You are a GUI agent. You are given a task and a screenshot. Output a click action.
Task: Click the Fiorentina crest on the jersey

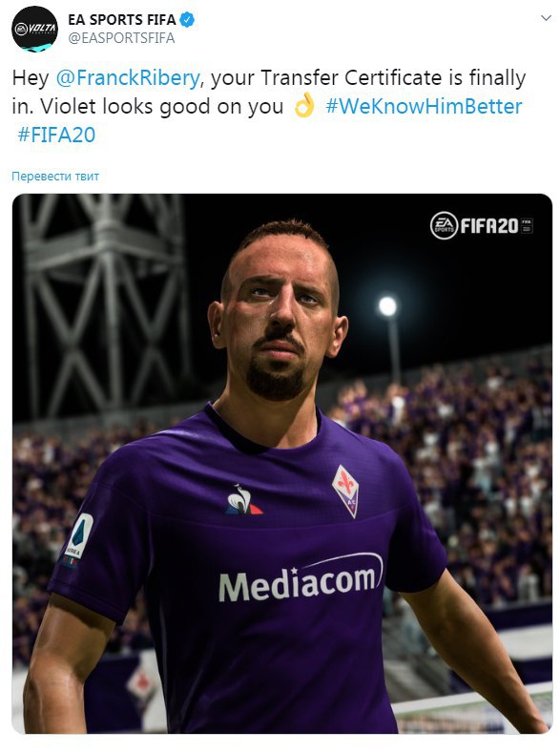coord(346,491)
